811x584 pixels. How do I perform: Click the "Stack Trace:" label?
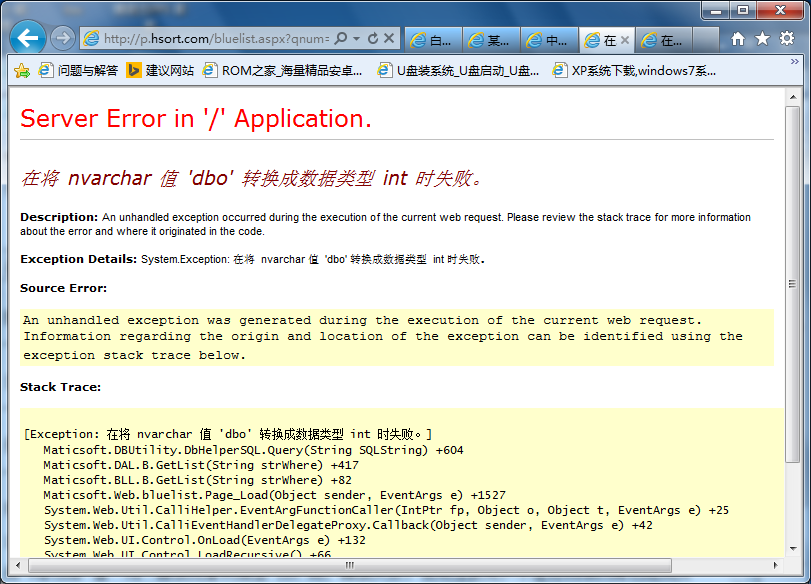61,387
